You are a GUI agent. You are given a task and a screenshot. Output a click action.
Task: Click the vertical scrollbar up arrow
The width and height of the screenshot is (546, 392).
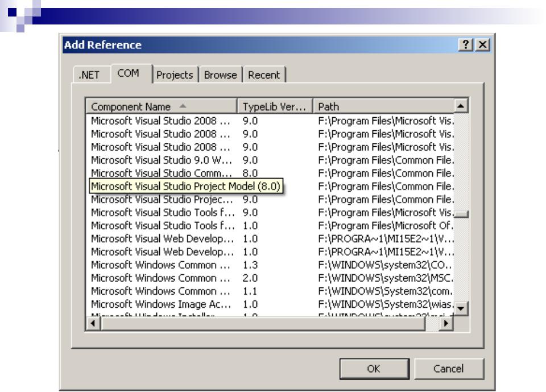[461, 106]
